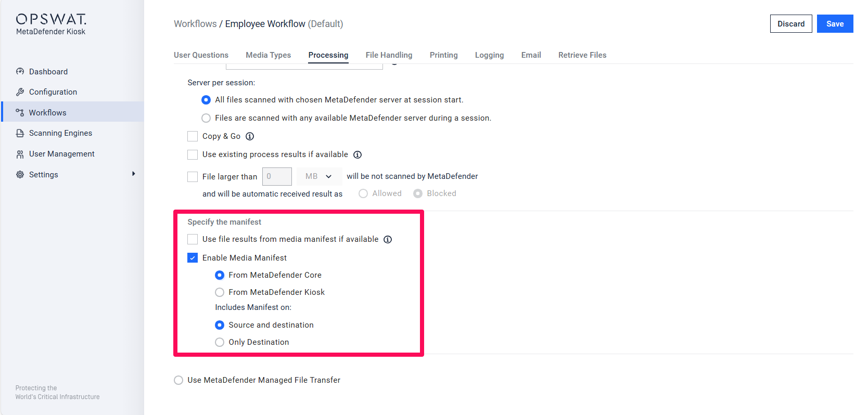
Task: Click 'will be not scanned by MetaDefender' text
Action: 412,176
